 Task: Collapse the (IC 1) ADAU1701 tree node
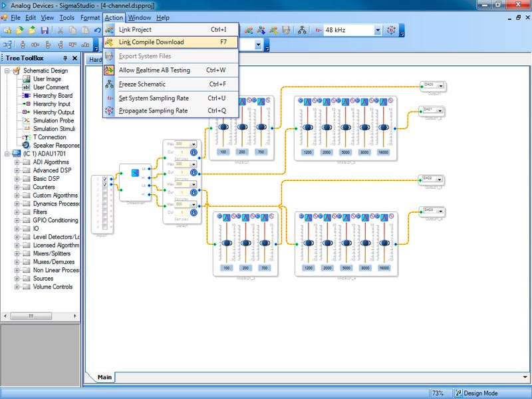7,154
